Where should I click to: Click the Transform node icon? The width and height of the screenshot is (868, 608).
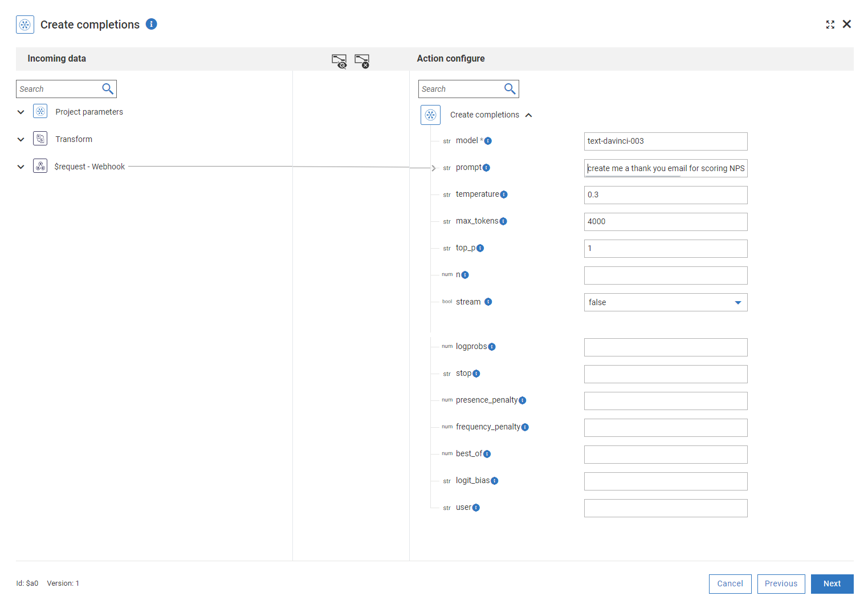[40, 139]
